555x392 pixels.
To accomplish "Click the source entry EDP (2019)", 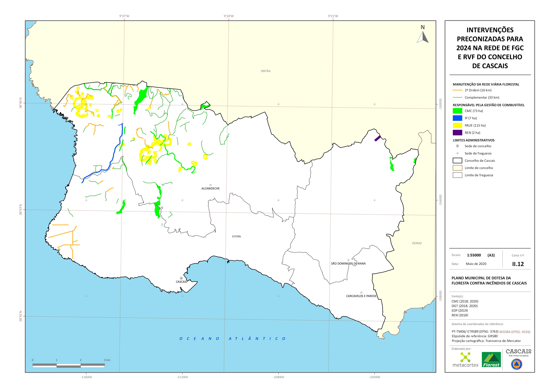I will (460, 310).
